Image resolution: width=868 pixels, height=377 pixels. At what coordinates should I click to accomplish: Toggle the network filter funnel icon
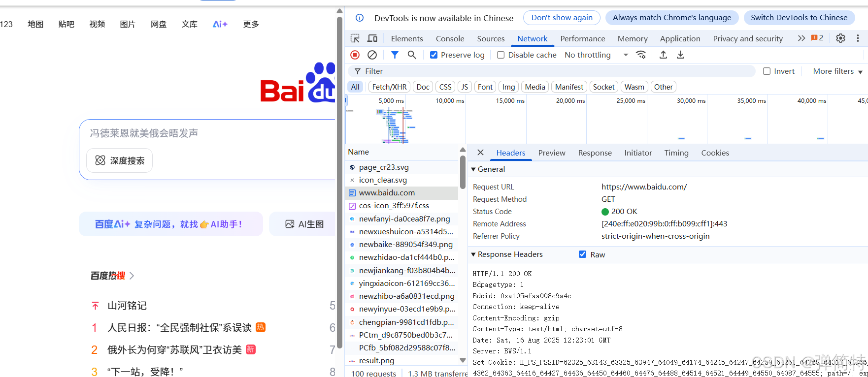click(x=395, y=55)
